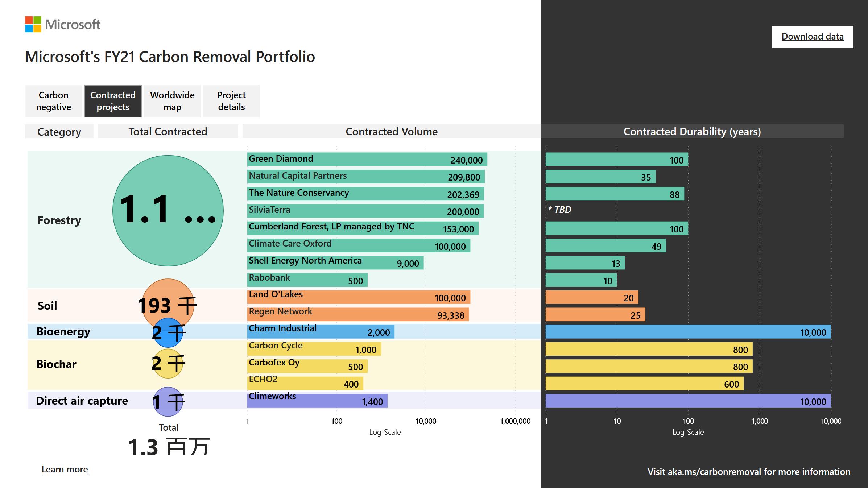The height and width of the screenshot is (488, 868).
Task: Click the Land O'Lakes volume bar
Action: click(359, 297)
